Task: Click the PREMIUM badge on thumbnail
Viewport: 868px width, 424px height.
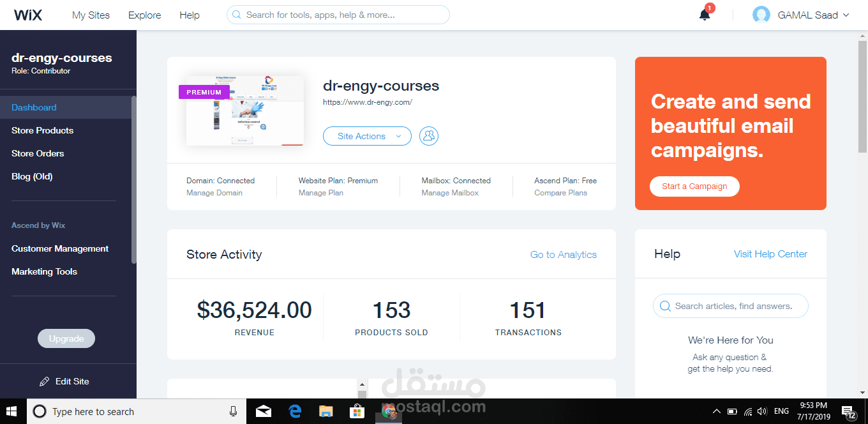Action: pos(204,92)
